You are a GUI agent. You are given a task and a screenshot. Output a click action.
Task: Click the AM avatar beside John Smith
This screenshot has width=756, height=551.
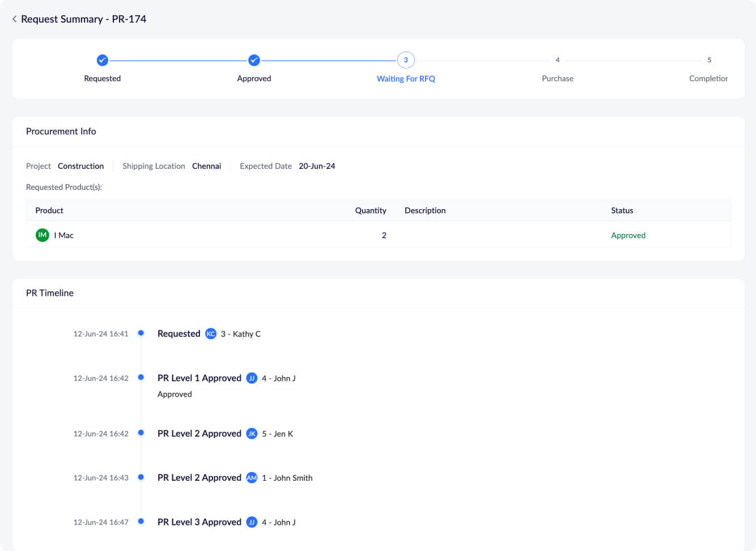(252, 478)
